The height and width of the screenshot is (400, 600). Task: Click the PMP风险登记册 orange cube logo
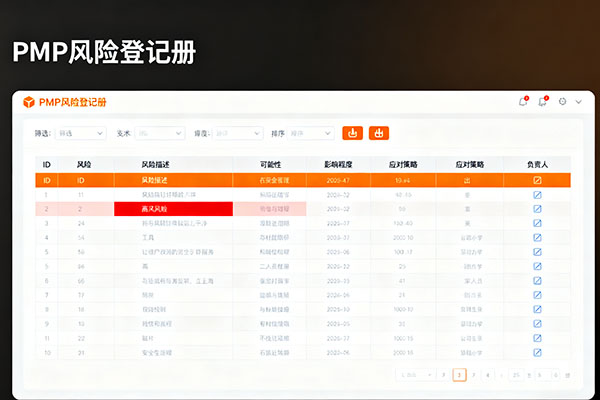(28, 102)
